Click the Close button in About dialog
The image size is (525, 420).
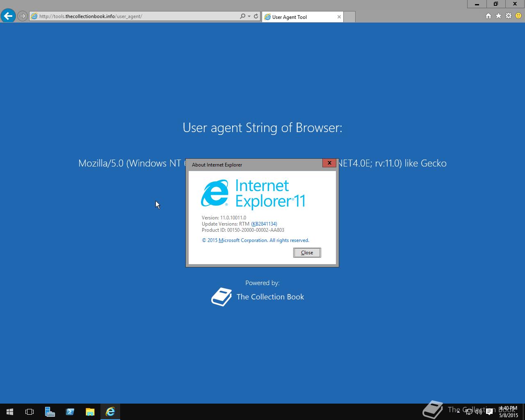coord(307,253)
